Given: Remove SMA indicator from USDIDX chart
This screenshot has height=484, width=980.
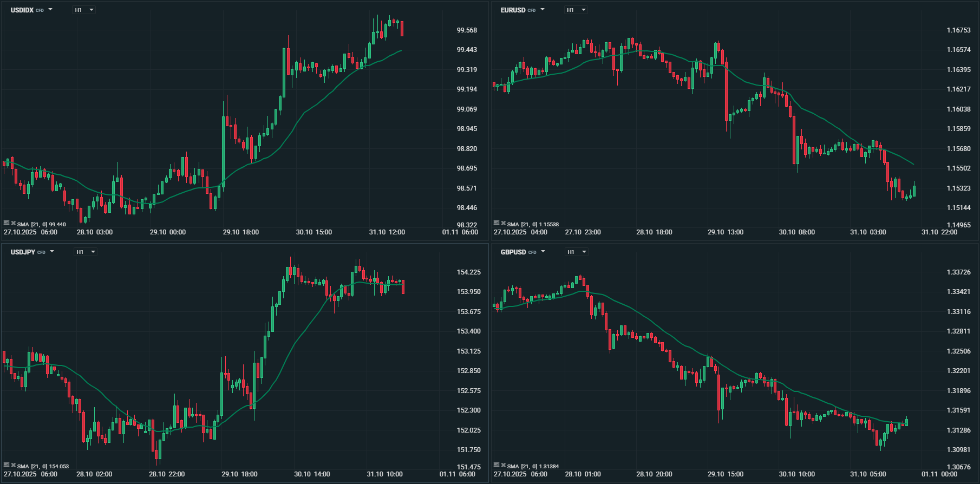Looking at the screenshot, I should [x=14, y=223].
